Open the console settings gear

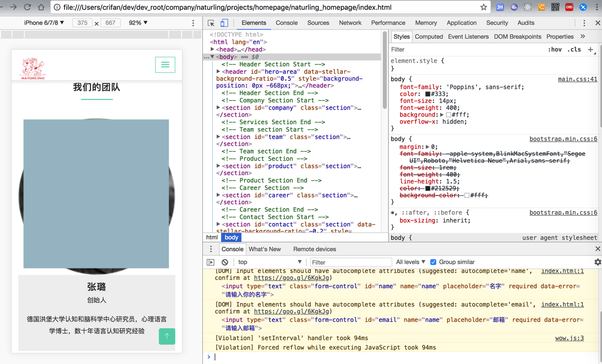coord(597,262)
